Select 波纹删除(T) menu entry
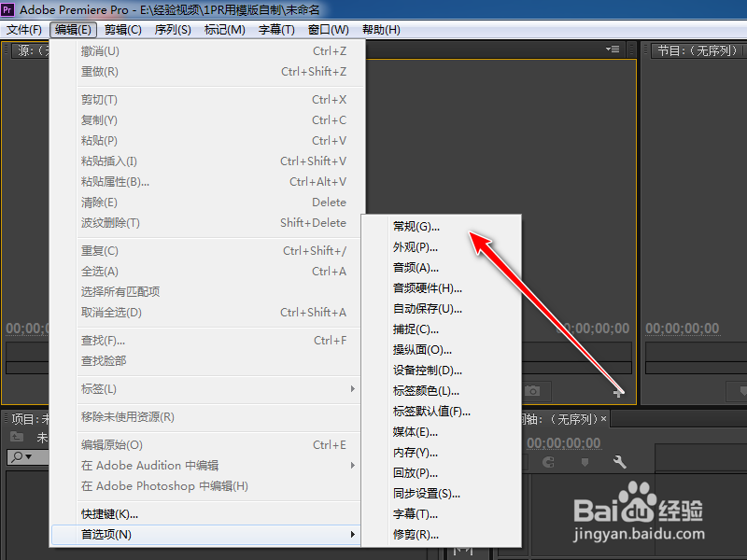The height and width of the screenshot is (560, 747). (205, 223)
